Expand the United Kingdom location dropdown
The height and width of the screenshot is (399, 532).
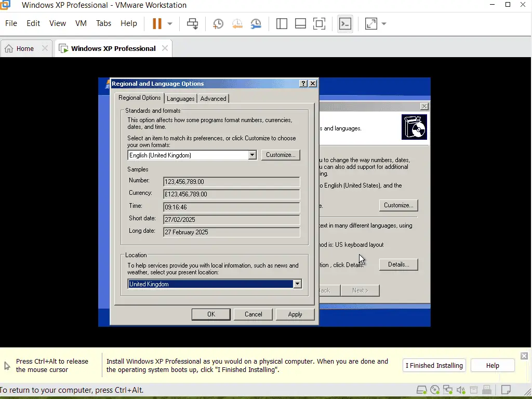pos(297,284)
